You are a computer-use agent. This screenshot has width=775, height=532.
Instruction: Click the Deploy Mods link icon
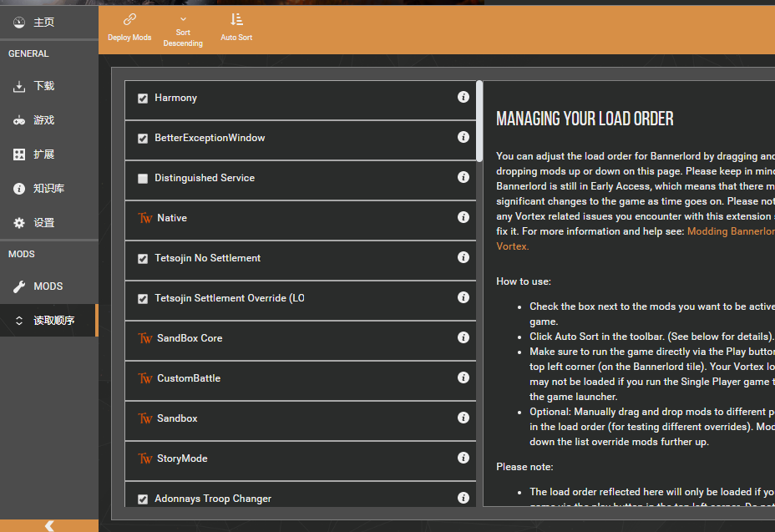click(129, 19)
